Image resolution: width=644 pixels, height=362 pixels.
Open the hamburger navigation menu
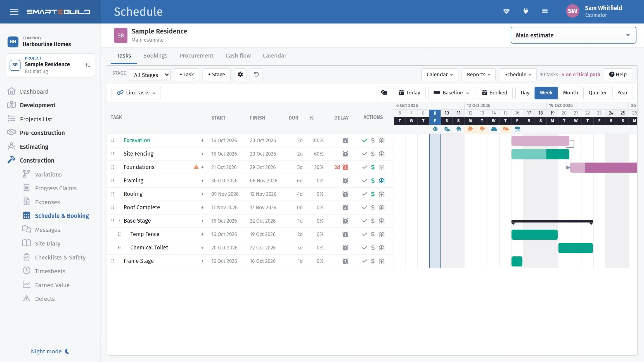pyautogui.click(x=14, y=12)
